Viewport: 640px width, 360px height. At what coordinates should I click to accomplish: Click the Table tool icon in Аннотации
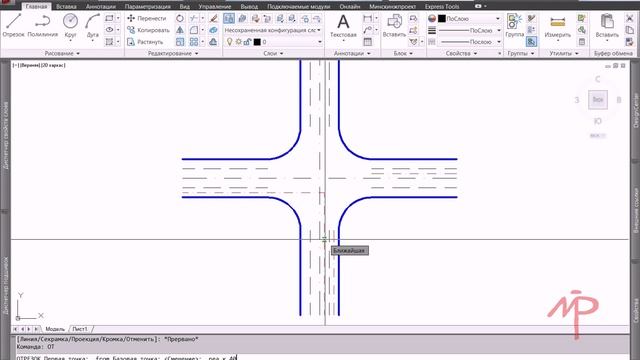coord(367,42)
